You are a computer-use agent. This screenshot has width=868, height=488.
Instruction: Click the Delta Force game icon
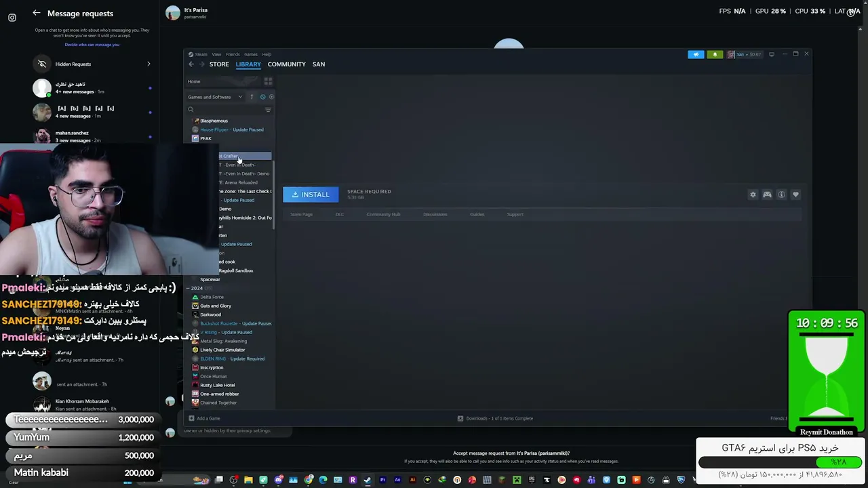point(195,297)
